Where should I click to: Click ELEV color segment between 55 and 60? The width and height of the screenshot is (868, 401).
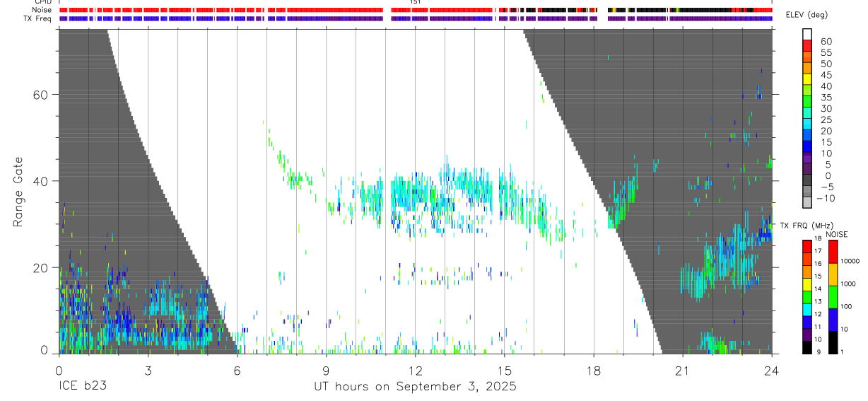click(807, 45)
